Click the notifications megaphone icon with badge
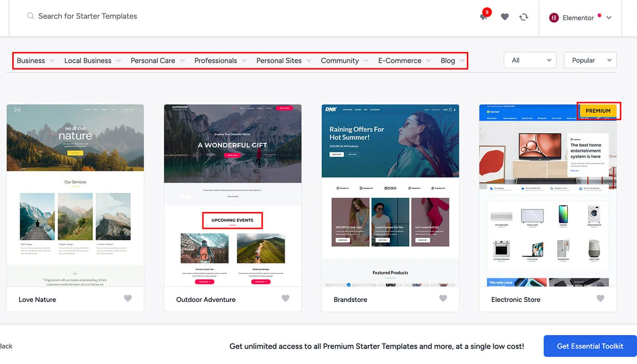The height and width of the screenshot is (364, 637). (x=484, y=16)
